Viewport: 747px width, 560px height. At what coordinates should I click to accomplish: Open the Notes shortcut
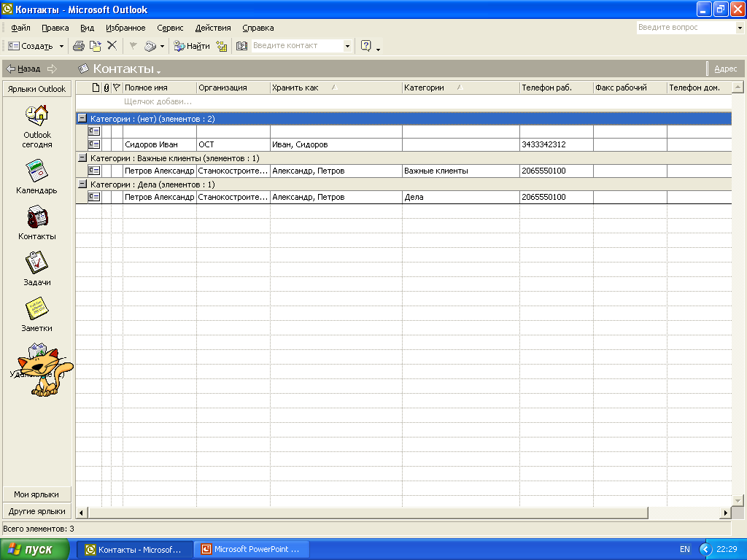[36, 314]
